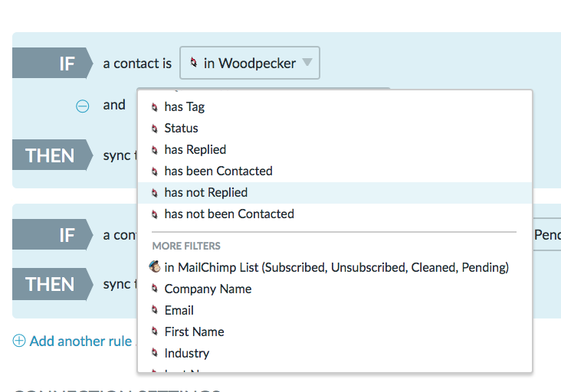Select the 'Industry' field filter

pyautogui.click(x=335, y=353)
